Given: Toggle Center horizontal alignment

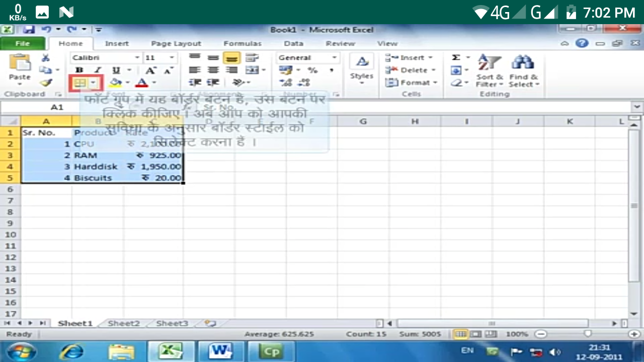Looking at the screenshot, I should pyautogui.click(x=213, y=70).
